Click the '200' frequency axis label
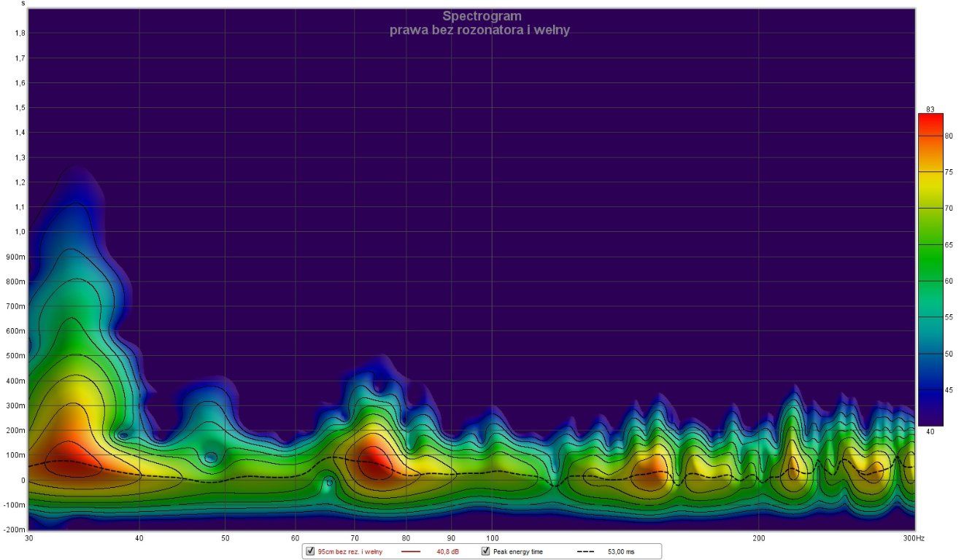Image resolution: width=964 pixels, height=560 pixels. click(759, 537)
